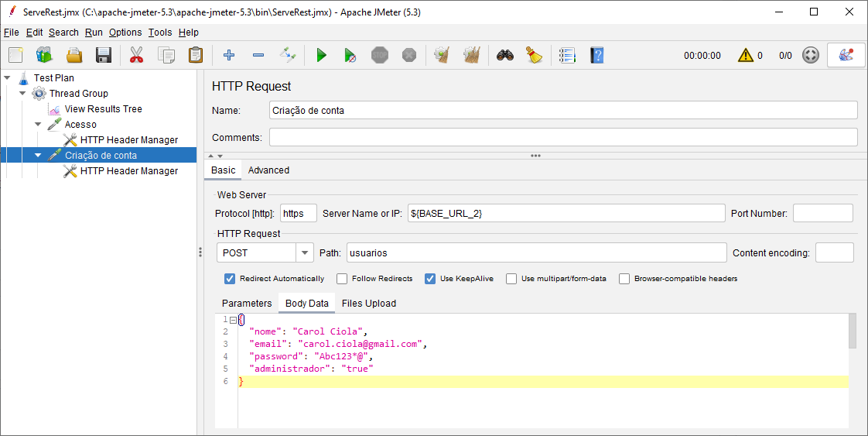This screenshot has width=868, height=436.
Task: Click the Paste clipboard icon
Action: (x=196, y=55)
